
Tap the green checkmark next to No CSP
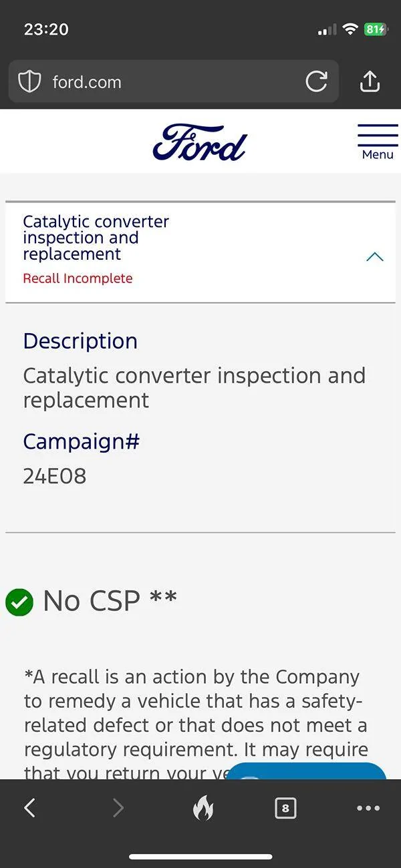19,602
